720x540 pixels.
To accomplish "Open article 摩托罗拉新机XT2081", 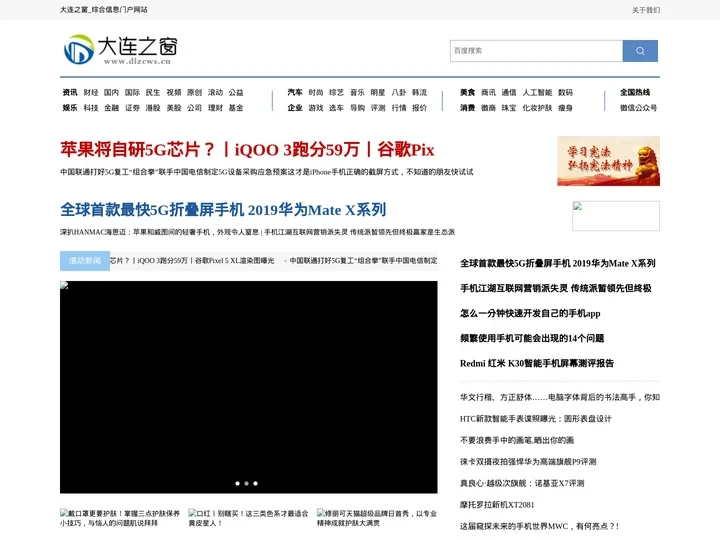I will click(x=497, y=505).
